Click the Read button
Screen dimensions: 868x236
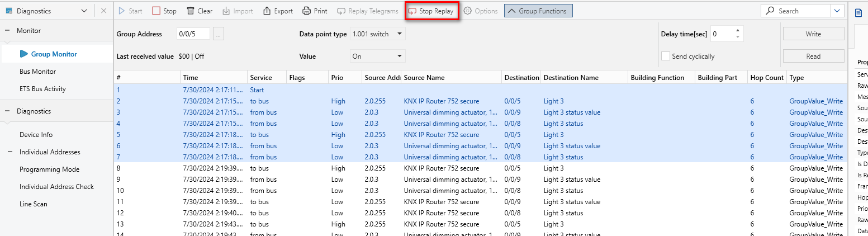click(813, 56)
